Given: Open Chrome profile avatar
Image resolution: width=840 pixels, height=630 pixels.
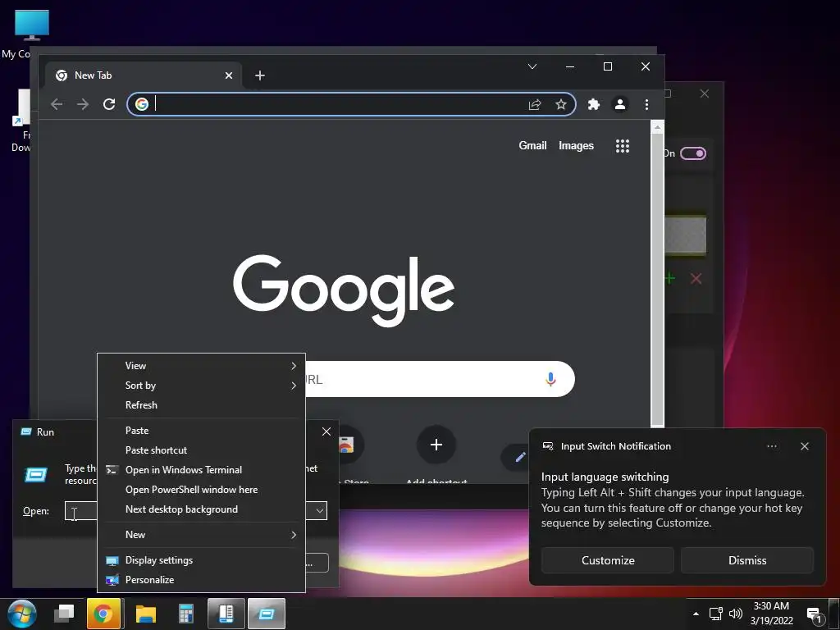Looking at the screenshot, I should pos(620,104).
